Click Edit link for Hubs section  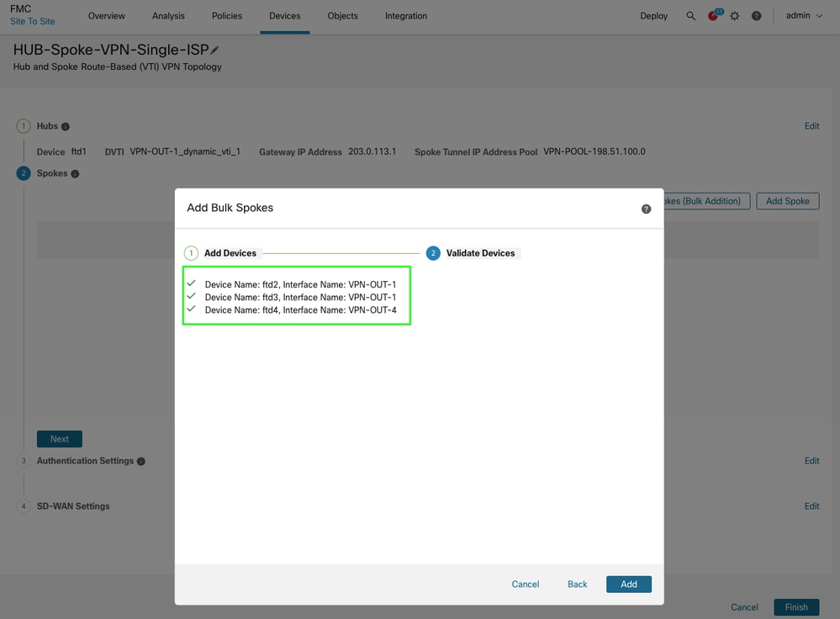pyautogui.click(x=811, y=126)
